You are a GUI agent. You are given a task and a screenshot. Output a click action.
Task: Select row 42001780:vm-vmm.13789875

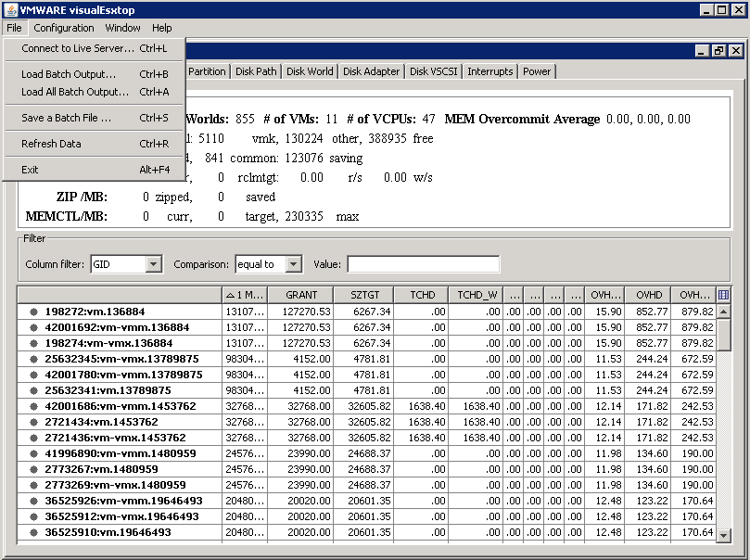click(x=367, y=375)
